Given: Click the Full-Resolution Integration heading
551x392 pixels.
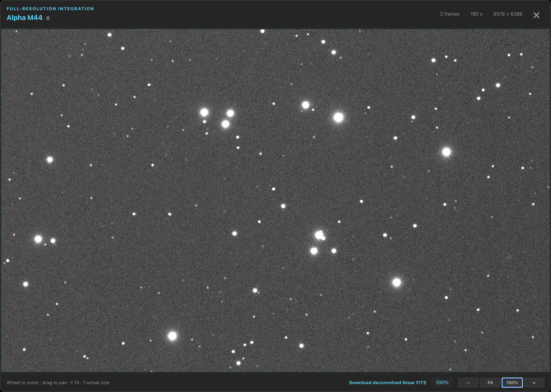Looking at the screenshot, I should tap(50, 9).
